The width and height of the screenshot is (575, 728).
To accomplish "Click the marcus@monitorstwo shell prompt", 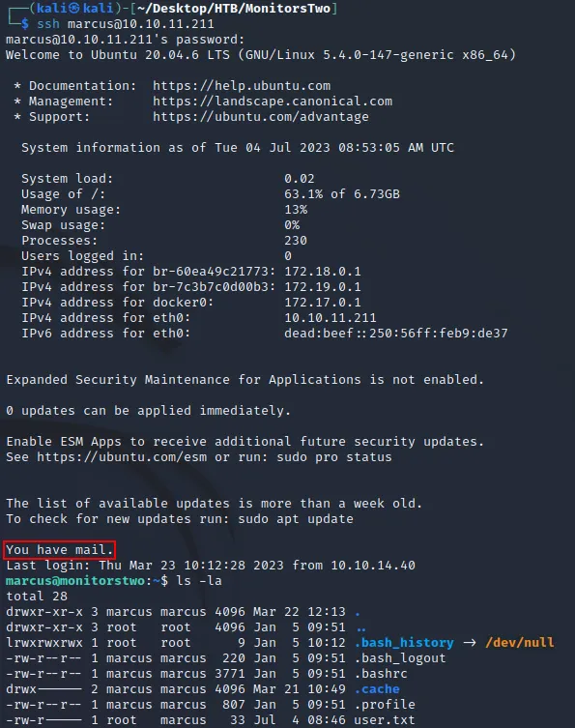I will [75, 581].
